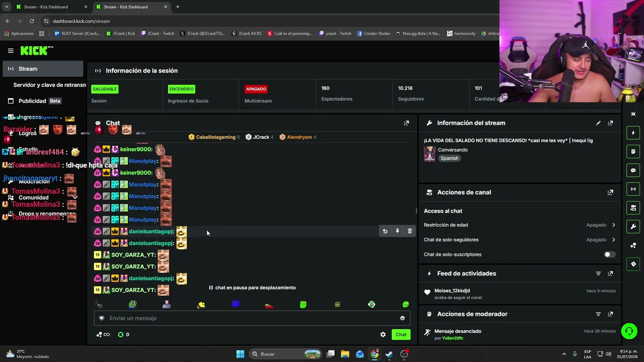Open the Stream sidebar menu item
Viewport: 644px width, 362px height.
click(43, 69)
